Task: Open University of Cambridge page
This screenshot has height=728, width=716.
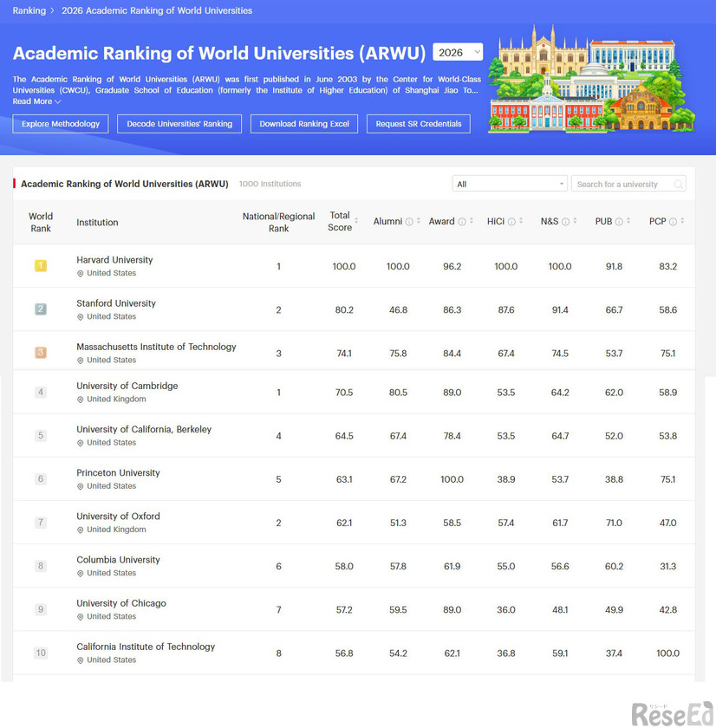Action: pyautogui.click(x=127, y=386)
